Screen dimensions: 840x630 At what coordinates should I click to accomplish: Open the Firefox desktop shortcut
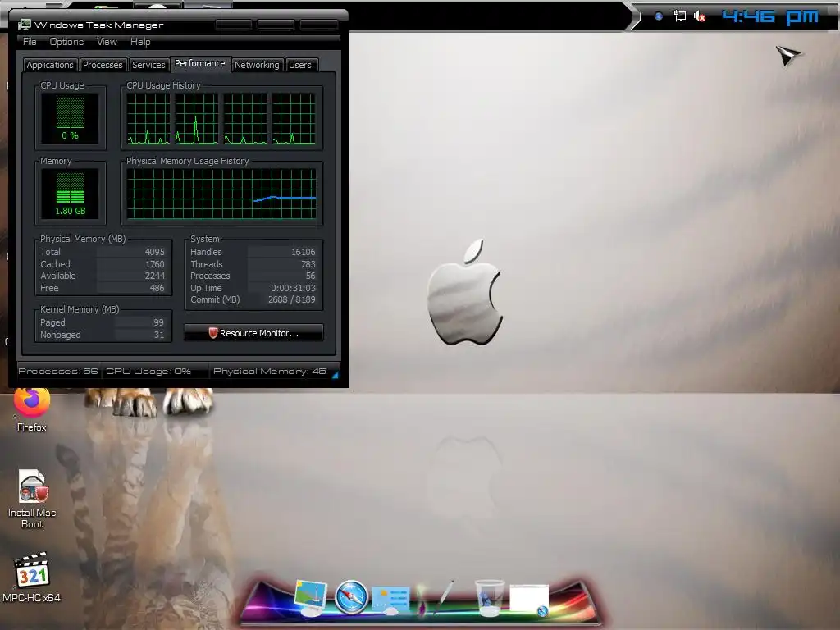pyautogui.click(x=32, y=409)
